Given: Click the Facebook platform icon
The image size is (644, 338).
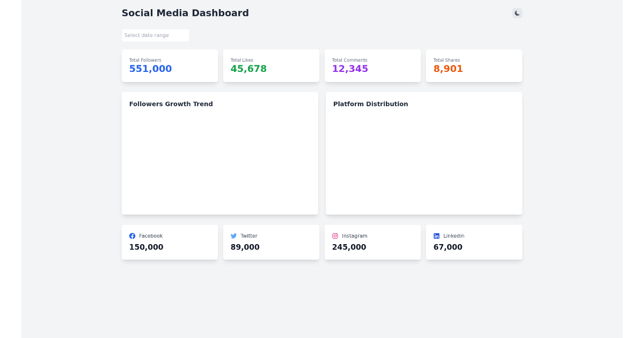Looking at the screenshot, I should point(132,236).
